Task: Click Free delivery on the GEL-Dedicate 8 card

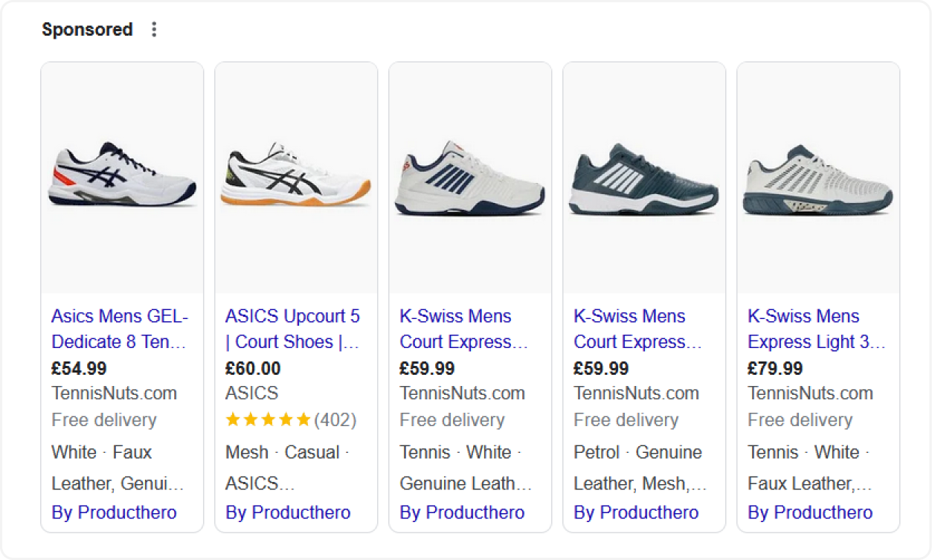Action: tap(104, 420)
